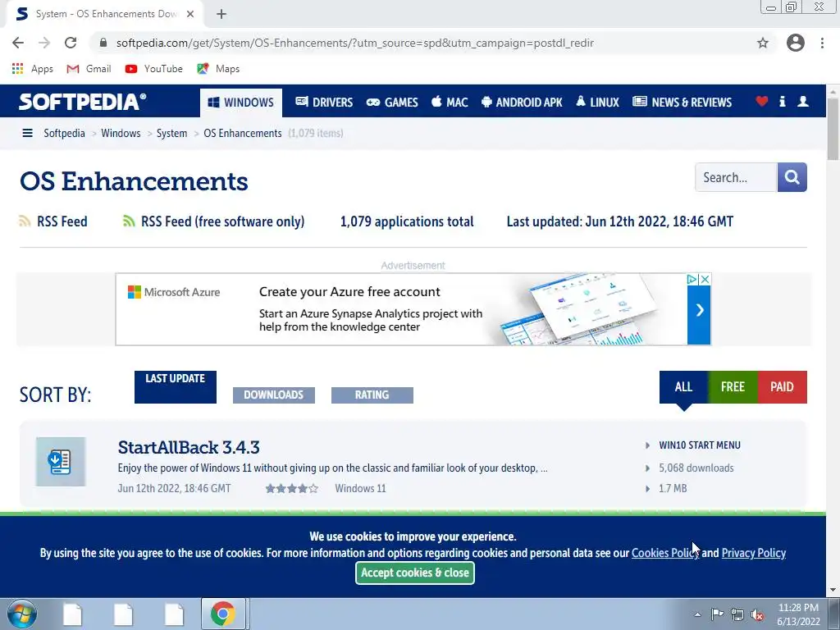Sort by Rating

pyautogui.click(x=372, y=395)
